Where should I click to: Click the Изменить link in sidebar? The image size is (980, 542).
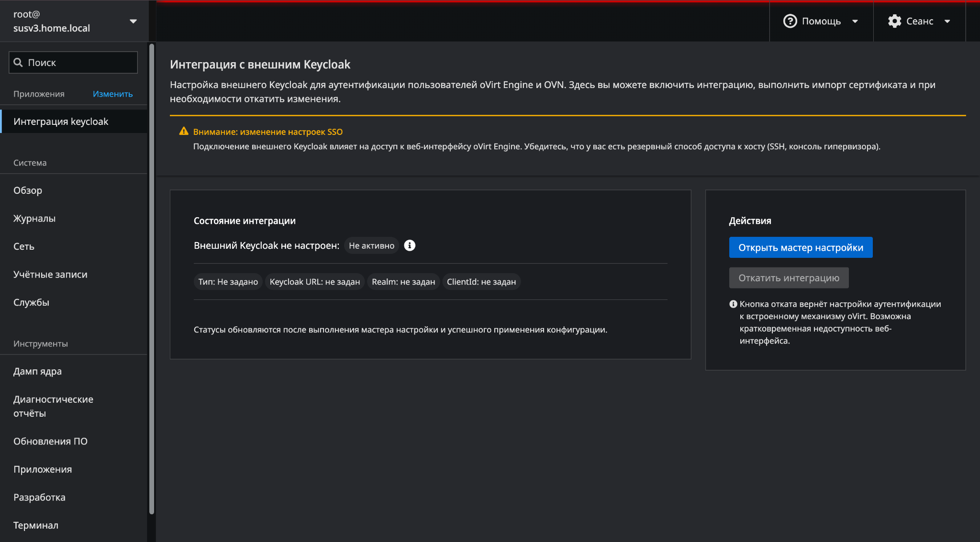point(112,94)
